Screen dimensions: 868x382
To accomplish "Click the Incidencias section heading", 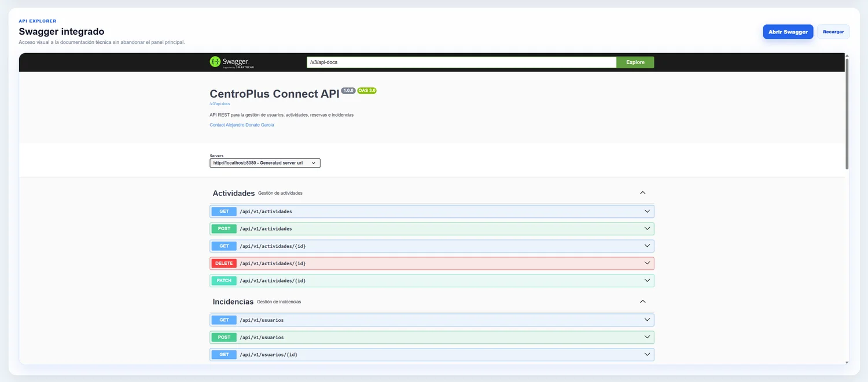I will pos(233,302).
